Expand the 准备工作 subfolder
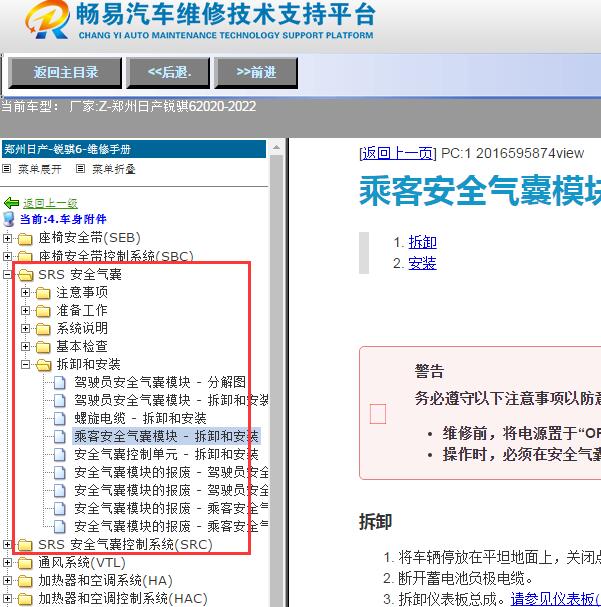 (x=26, y=310)
